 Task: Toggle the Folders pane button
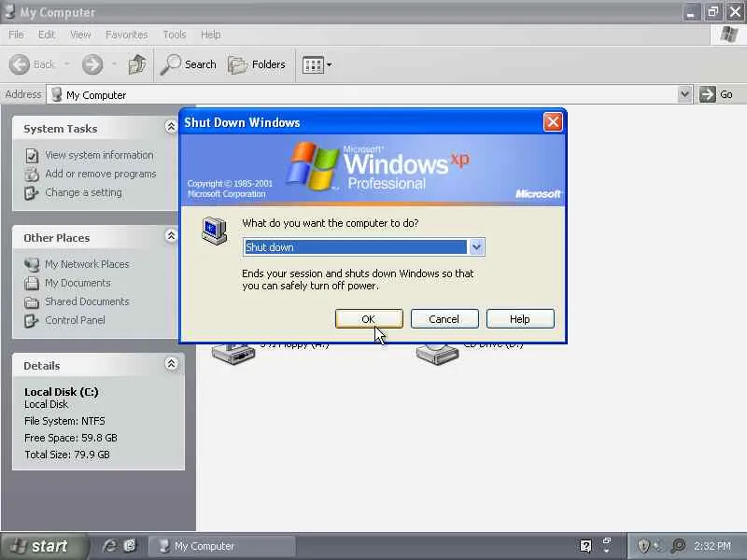click(x=257, y=64)
